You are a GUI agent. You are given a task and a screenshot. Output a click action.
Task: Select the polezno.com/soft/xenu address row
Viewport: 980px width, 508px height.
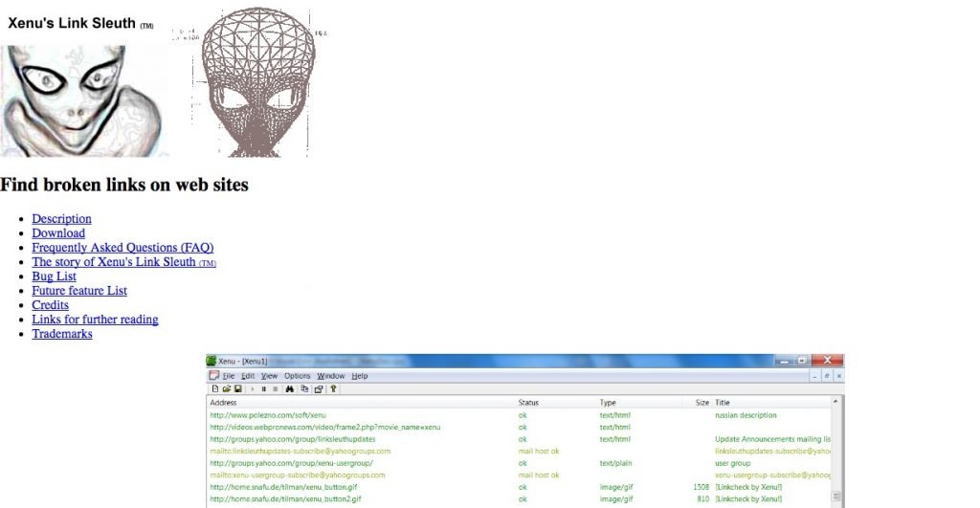click(x=268, y=415)
